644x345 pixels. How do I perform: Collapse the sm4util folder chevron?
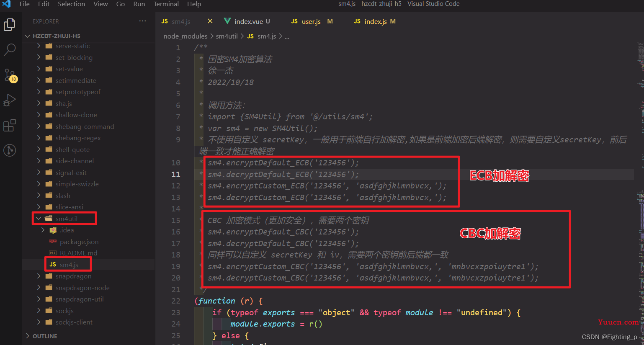point(39,219)
